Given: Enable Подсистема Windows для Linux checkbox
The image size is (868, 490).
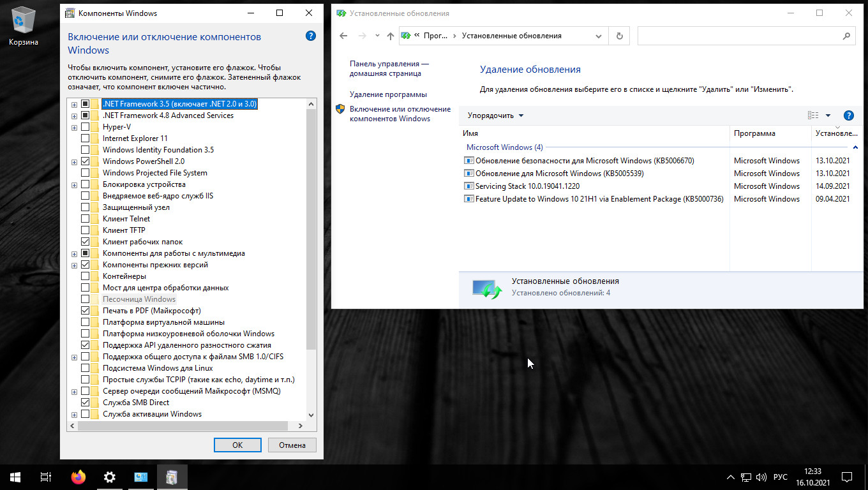Looking at the screenshot, I should pos(85,368).
